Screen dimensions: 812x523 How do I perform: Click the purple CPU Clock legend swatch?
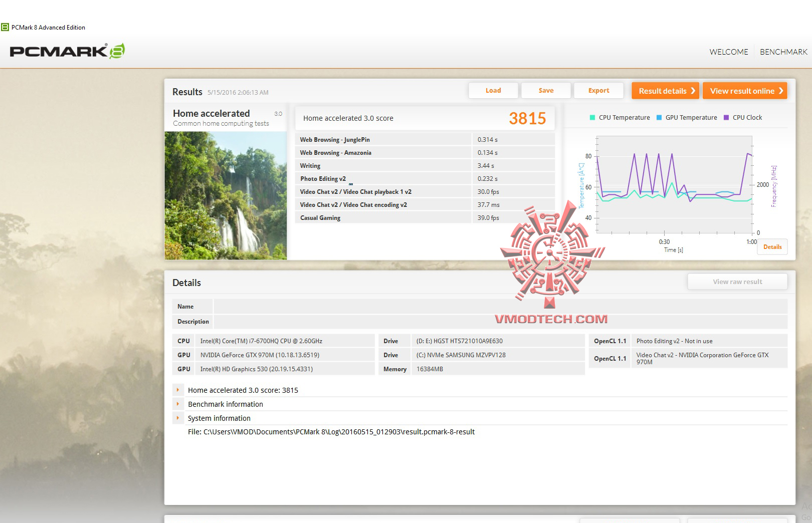(x=726, y=118)
